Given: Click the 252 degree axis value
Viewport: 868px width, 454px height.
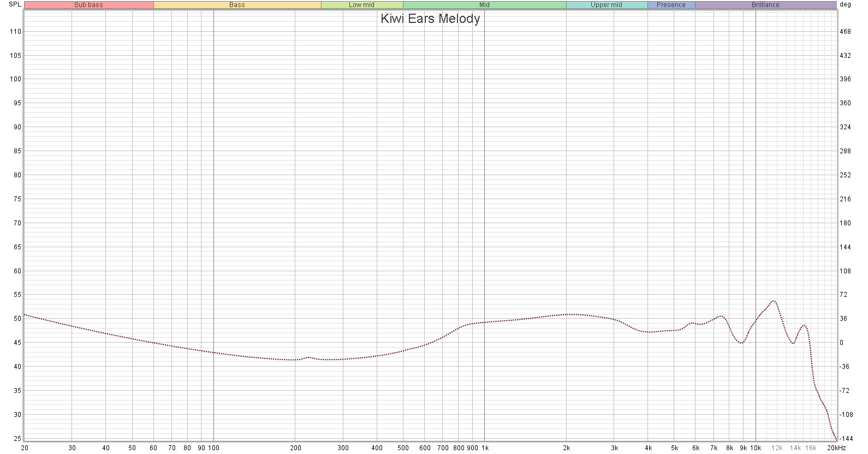Looking at the screenshot, I should click(845, 175).
